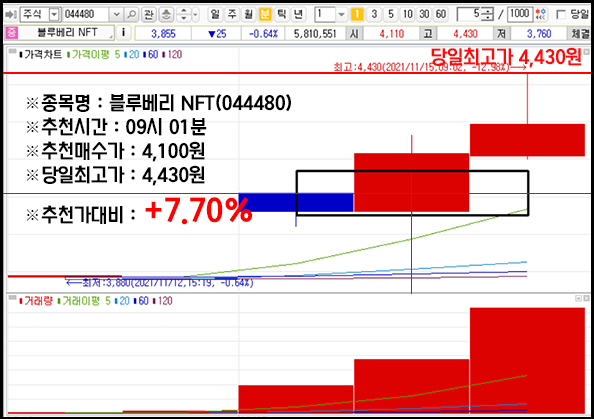The width and height of the screenshot is (594, 419).
Task: Switch to 일 daily chart period
Action: [x=215, y=15]
